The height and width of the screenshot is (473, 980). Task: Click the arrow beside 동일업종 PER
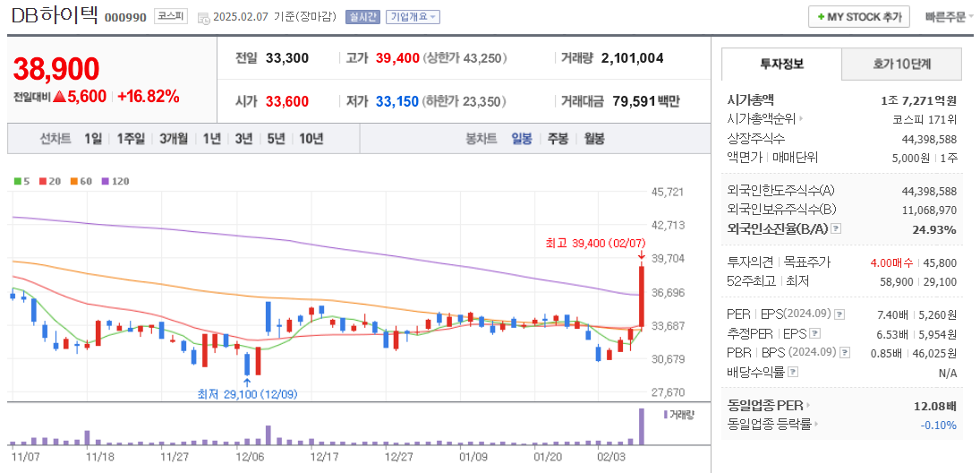807,406
